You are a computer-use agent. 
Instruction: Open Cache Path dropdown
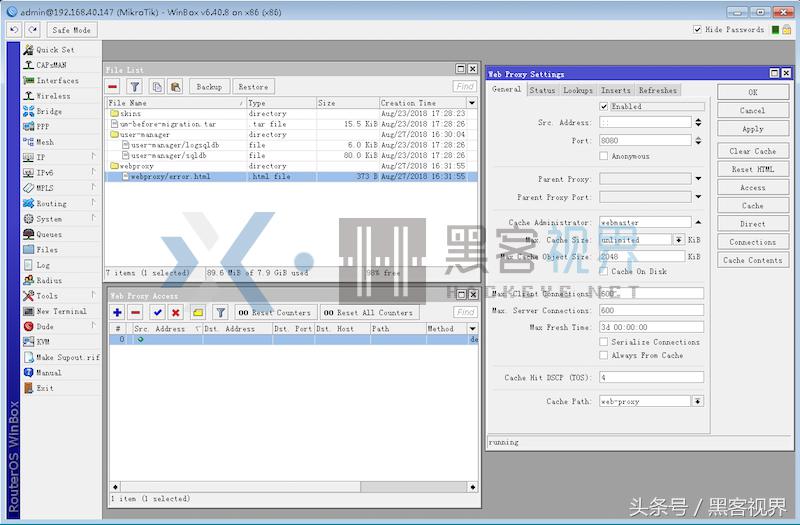tap(697, 402)
